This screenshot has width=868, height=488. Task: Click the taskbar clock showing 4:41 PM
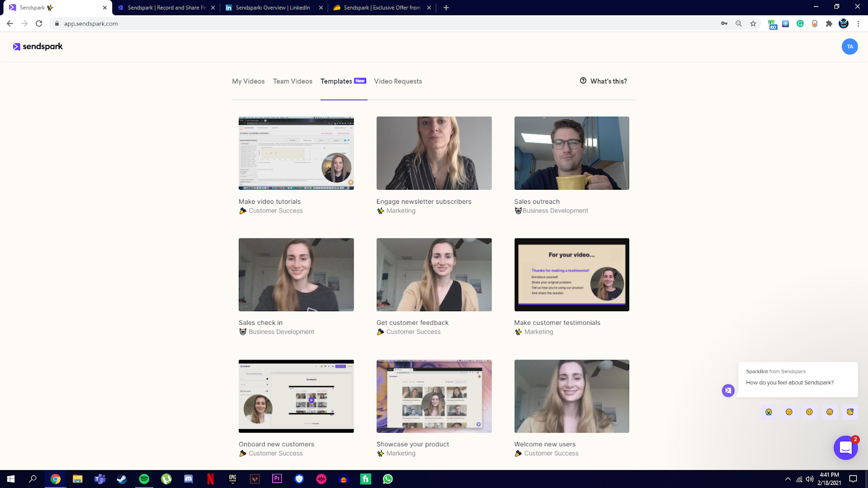[829, 479]
